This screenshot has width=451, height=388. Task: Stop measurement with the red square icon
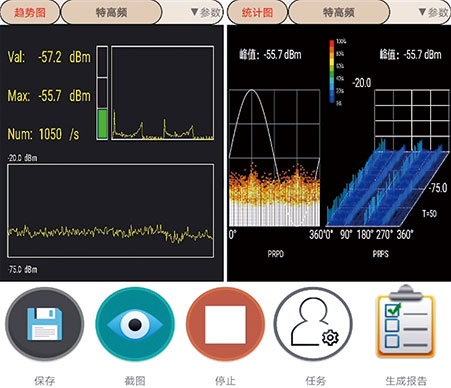coord(225,324)
